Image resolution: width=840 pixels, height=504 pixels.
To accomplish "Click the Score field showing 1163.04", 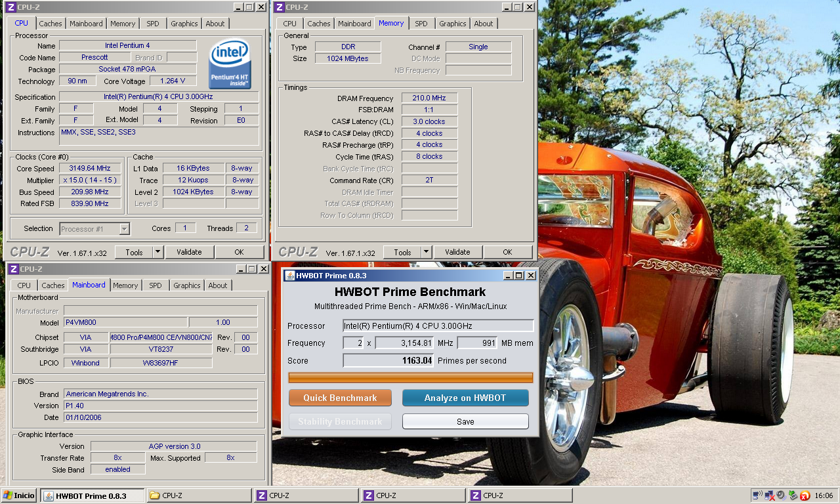I will (x=388, y=360).
